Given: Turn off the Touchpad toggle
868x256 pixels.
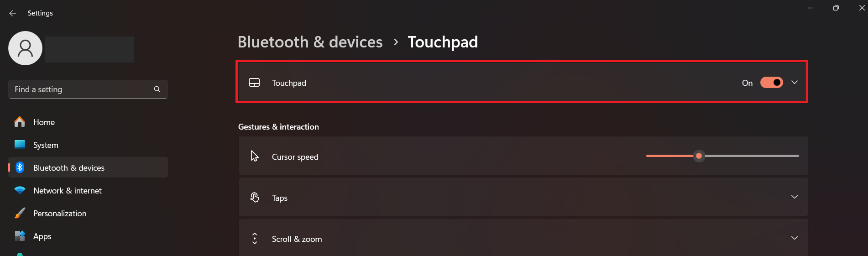Looking at the screenshot, I should tap(772, 83).
